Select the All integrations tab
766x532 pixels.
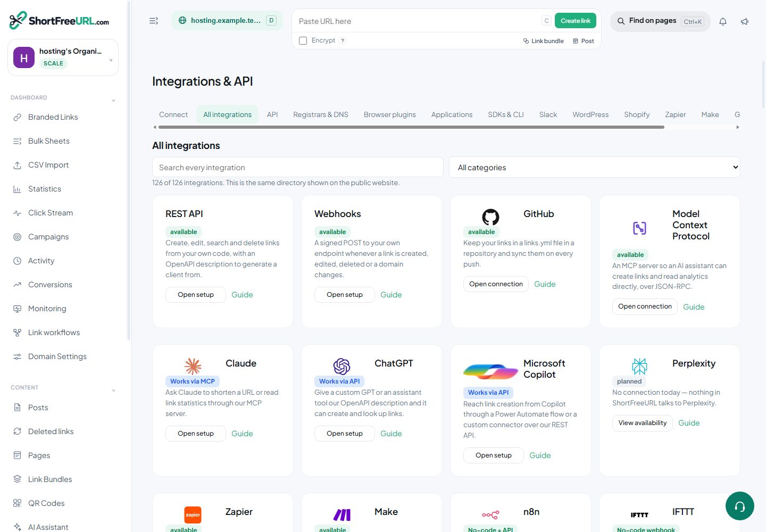click(x=227, y=114)
